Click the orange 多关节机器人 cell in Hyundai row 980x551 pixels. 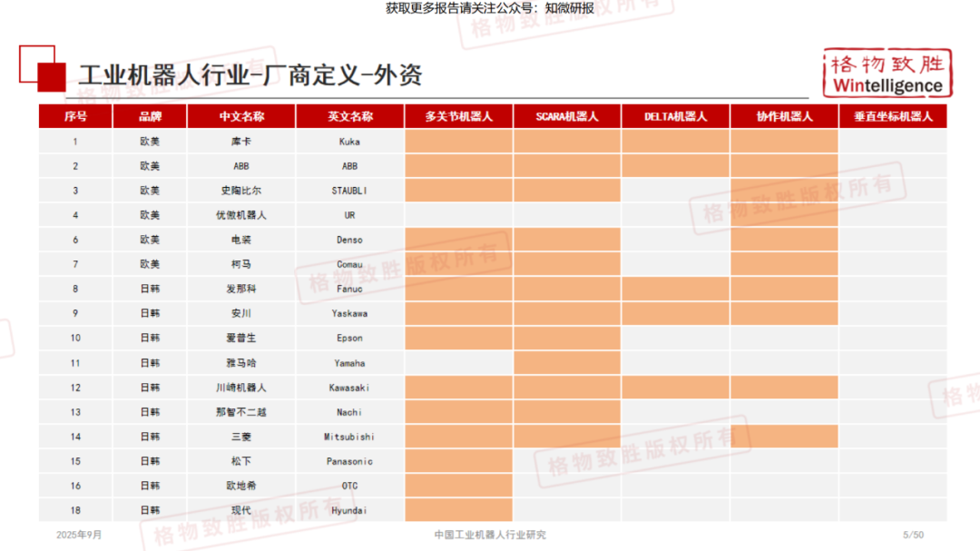(x=459, y=510)
